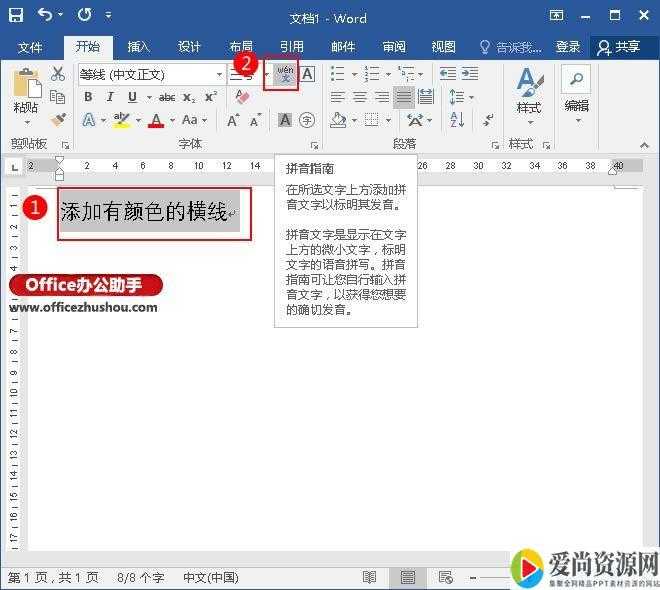Click the Format Painter brush icon

[x=58, y=119]
